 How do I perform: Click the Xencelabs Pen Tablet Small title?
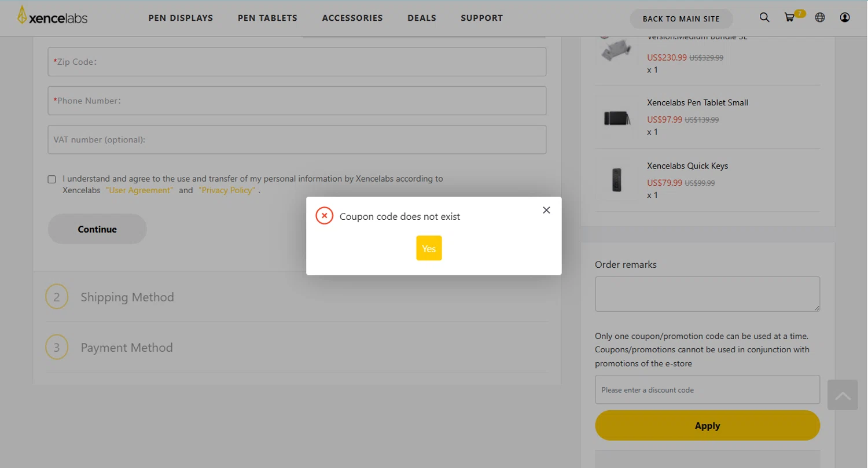pyautogui.click(x=697, y=102)
